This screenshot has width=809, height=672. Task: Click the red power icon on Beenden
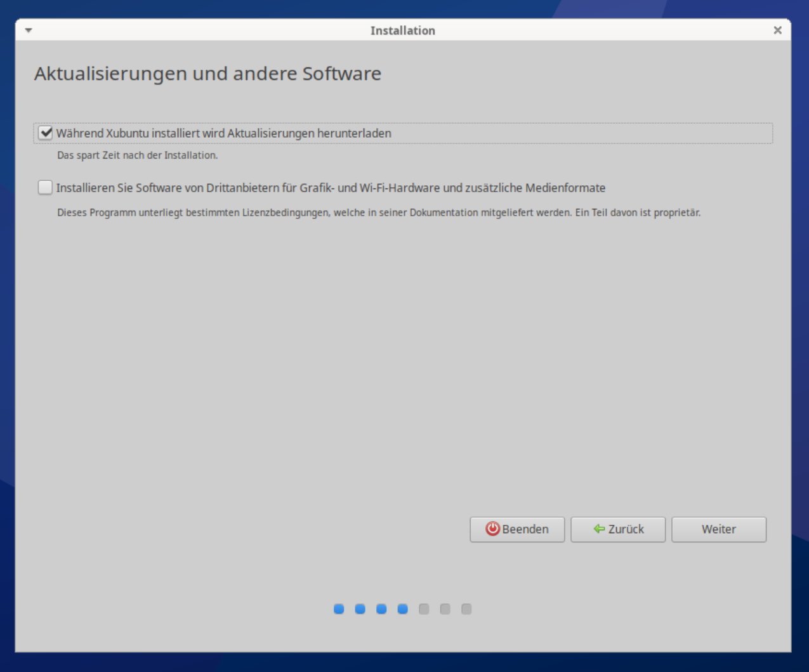point(492,529)
